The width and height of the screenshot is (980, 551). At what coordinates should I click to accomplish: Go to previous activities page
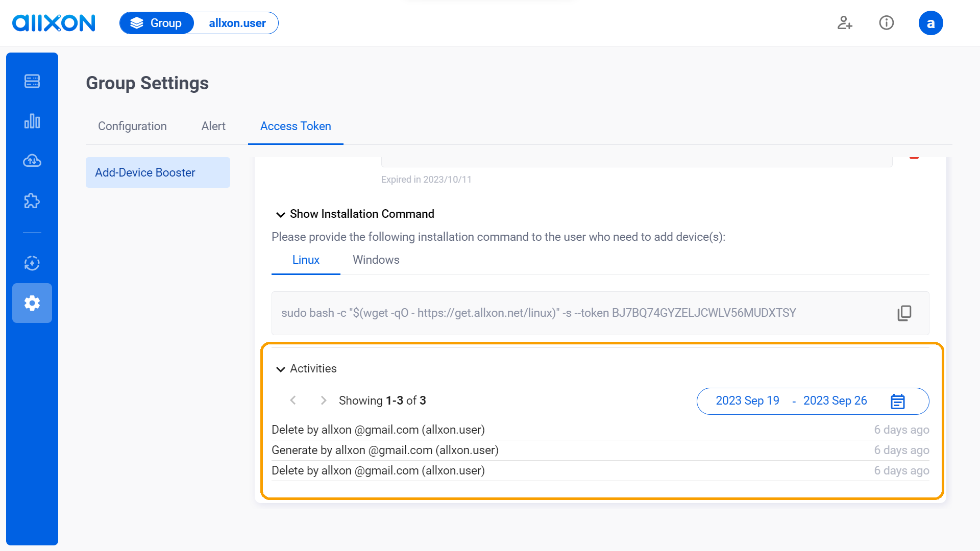[293, 400]
